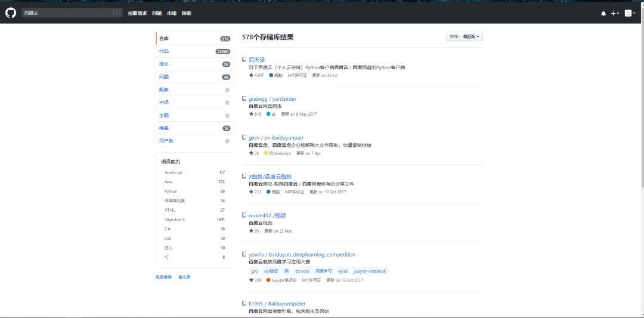Click the repo icon next to wuxin402
This screenshot has height=318, width=644.
click(244, 215)
